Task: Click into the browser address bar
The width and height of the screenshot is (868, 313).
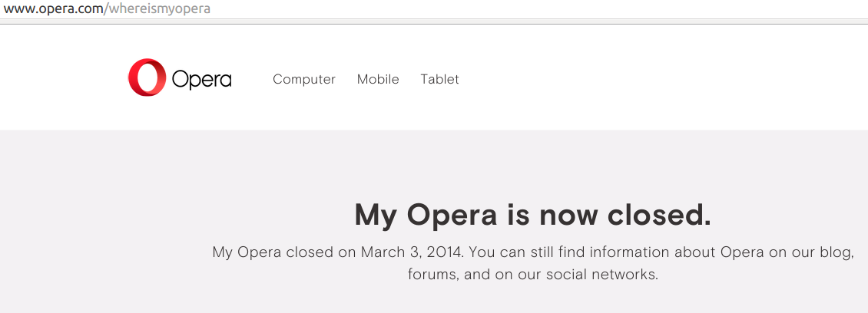Action: (x=434, y=9)
